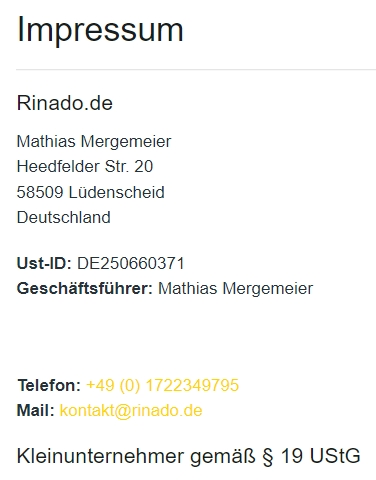Click the Deutschland country line

64,217
